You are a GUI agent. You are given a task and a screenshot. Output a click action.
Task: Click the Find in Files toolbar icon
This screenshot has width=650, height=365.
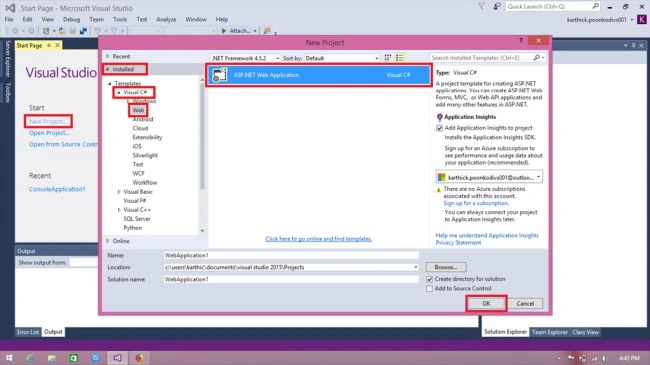pyautogui.click(x=267, y=31)
